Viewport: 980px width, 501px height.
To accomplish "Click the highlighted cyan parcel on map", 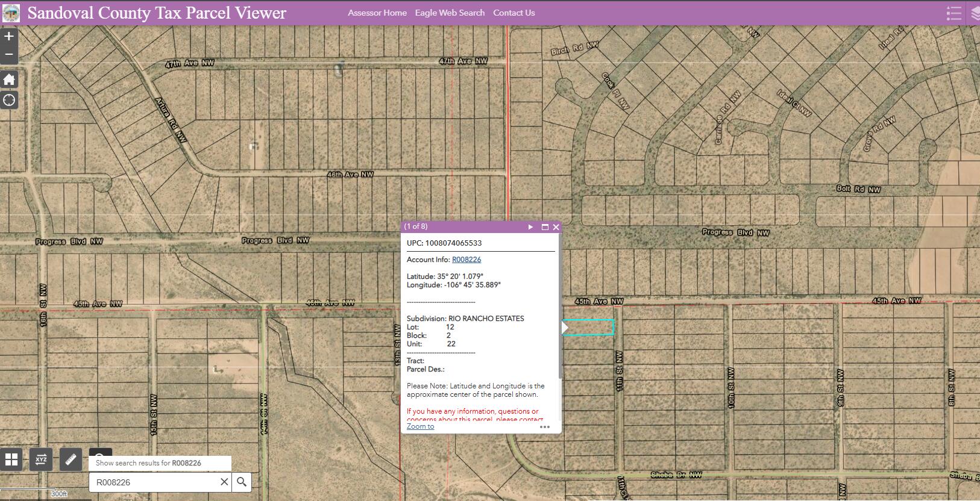I will coord(589,328).
